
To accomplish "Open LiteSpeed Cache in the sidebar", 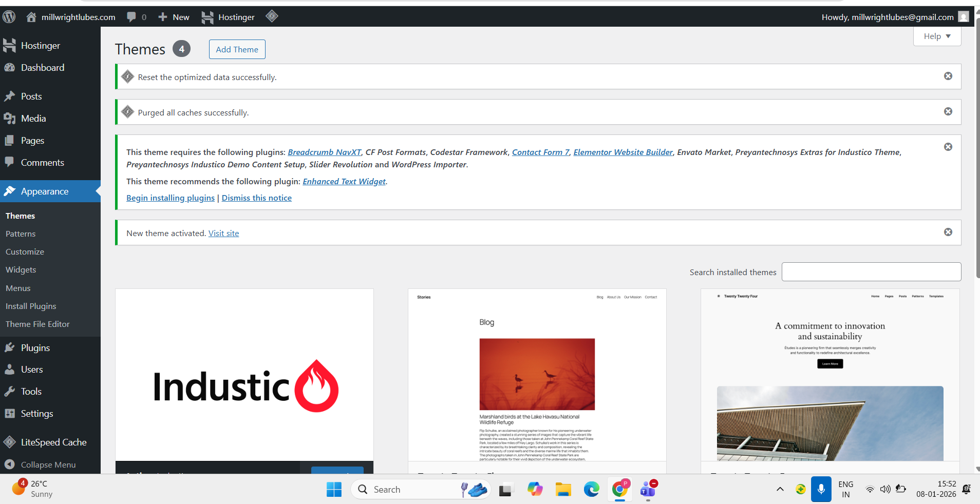I will 53,442.
